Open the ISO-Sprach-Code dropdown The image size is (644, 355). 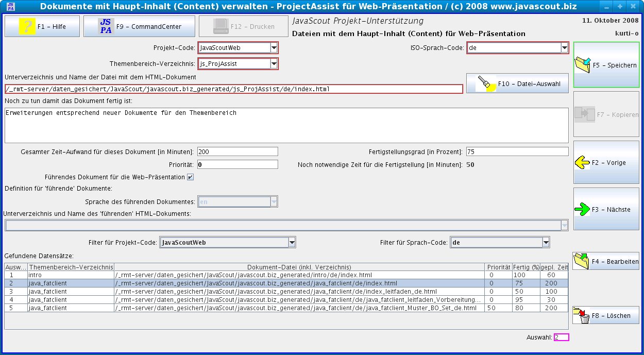pos(564,48)
